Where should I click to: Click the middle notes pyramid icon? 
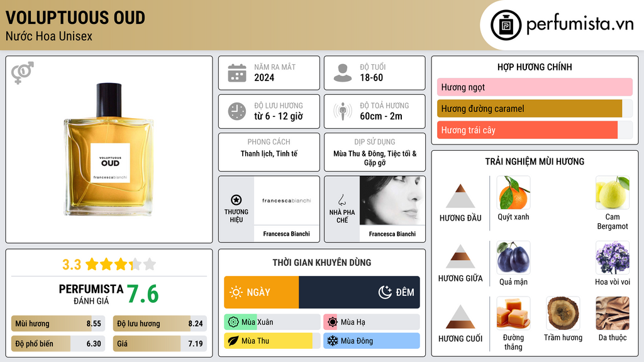coord(460,256)
